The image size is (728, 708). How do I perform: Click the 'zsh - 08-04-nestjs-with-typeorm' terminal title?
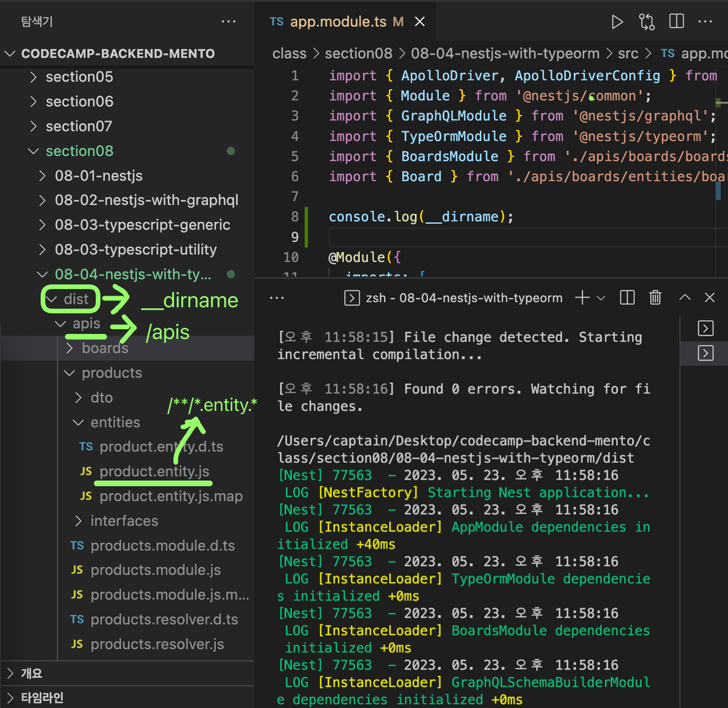[x=464, y=298]
